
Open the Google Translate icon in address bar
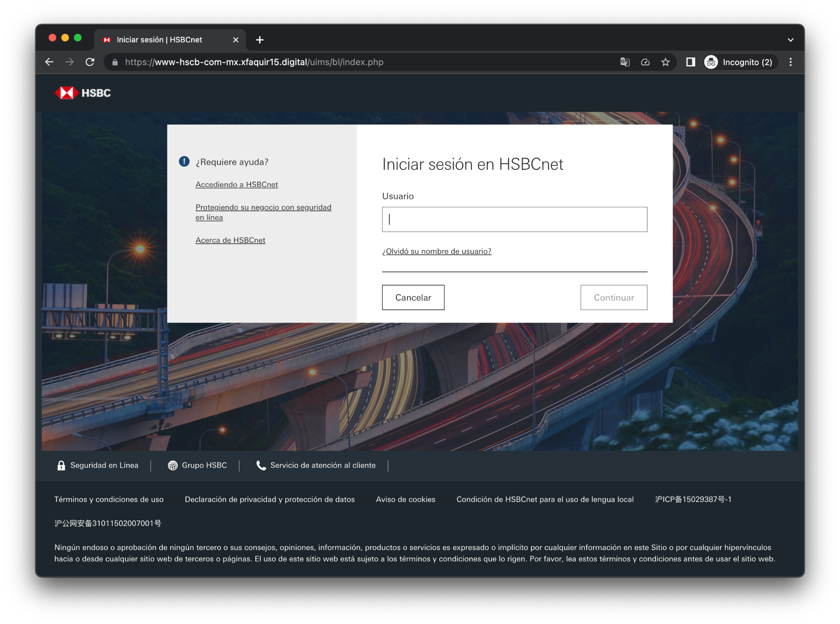pyautogui.click(x=625, y=62)
